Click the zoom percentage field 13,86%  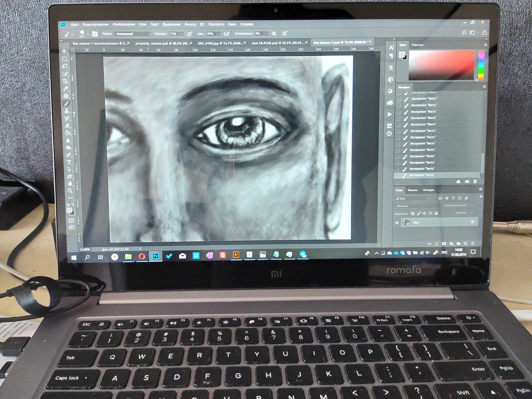pos(85,249)
